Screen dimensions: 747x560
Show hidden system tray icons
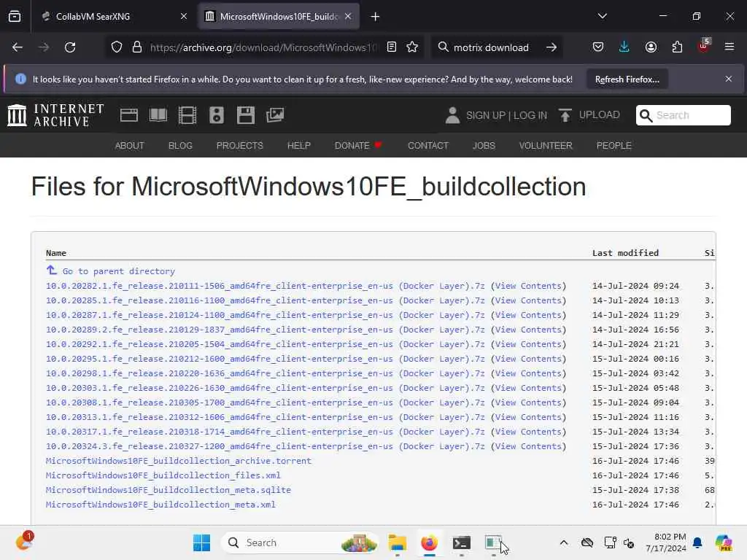click(x=564, y=542)
